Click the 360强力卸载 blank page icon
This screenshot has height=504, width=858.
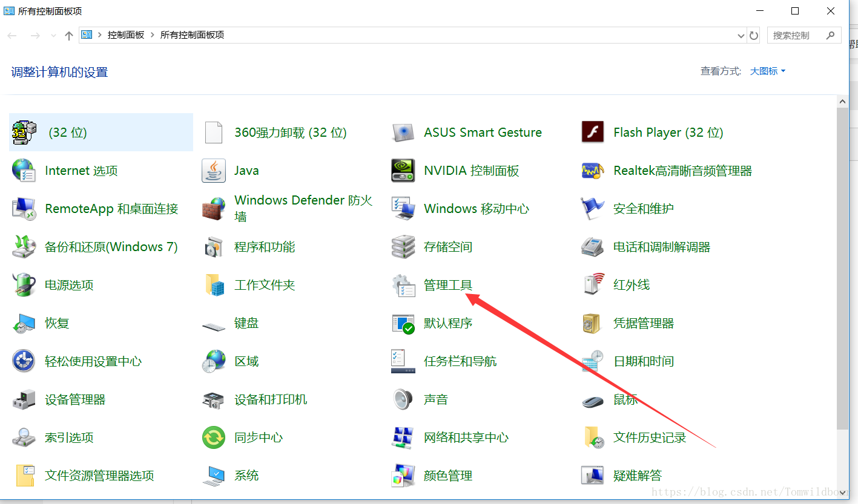(x=214, y=132)
